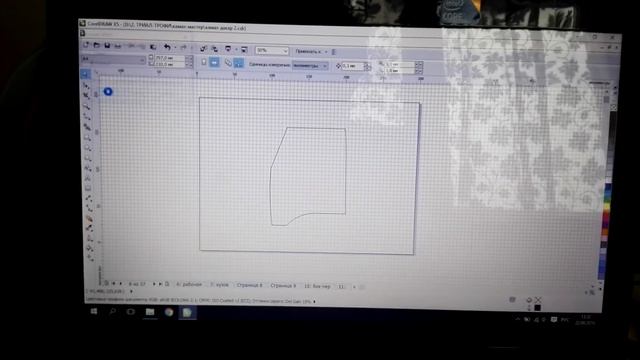
Task: Open page tab 'Страница 8'
Action: 249,285
